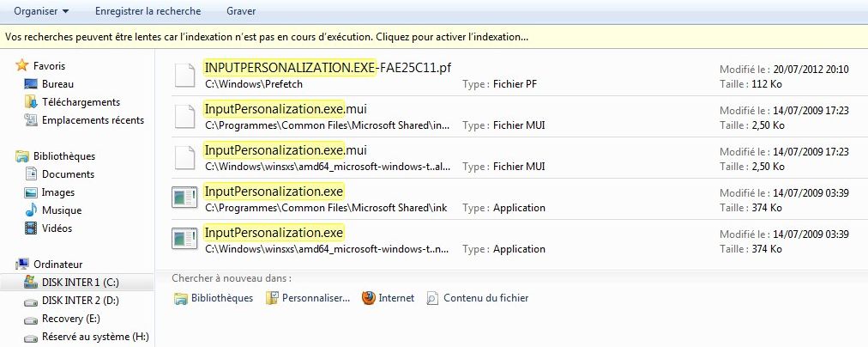Image resolution: width=868 pixels, height=347 pixels.
Task: Click the Documents library icon
Action: 31,174
